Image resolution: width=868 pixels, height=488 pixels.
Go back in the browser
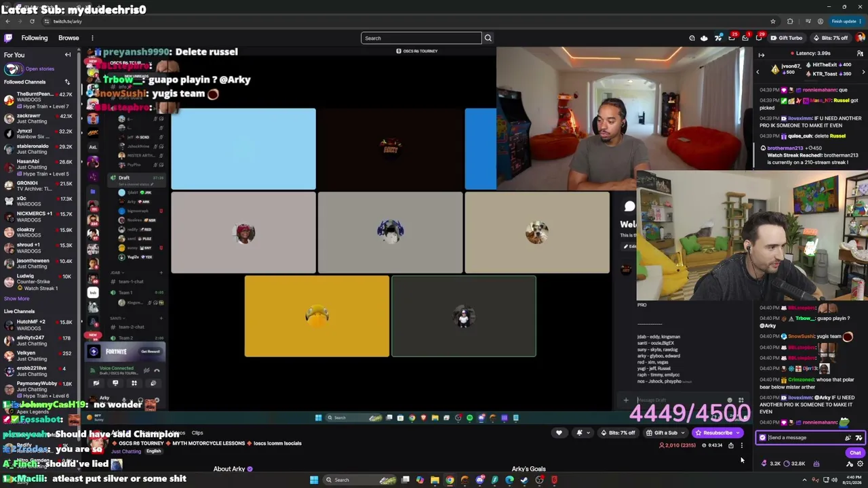(7, 21)
